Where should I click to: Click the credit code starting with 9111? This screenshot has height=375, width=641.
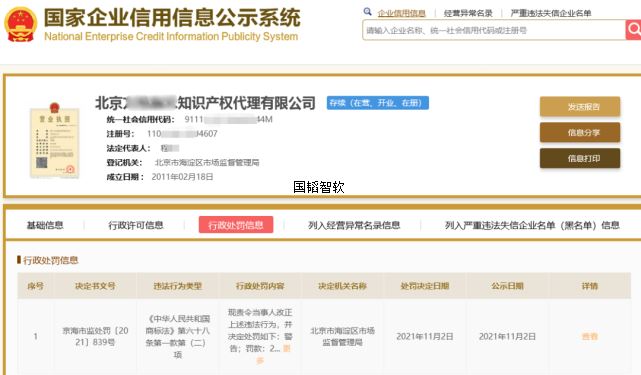228,119
